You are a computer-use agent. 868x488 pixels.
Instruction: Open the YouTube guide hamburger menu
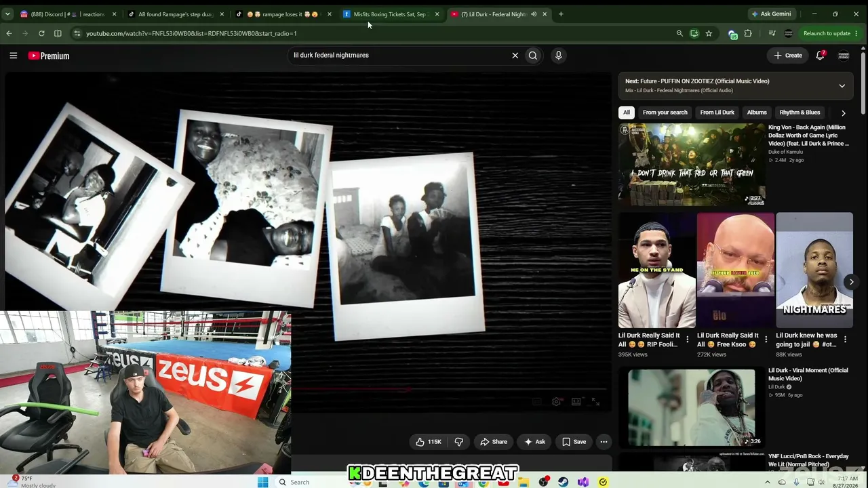pyautogui.click(x=13, y=56)
